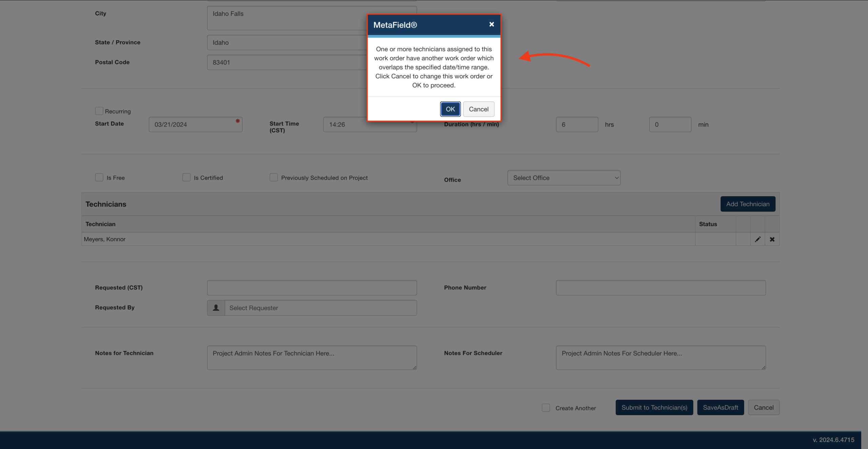Click the SaveAsDraft button
Image resolution: width=868 pixels, height=449 pixels.
click(x=720, y=408)
